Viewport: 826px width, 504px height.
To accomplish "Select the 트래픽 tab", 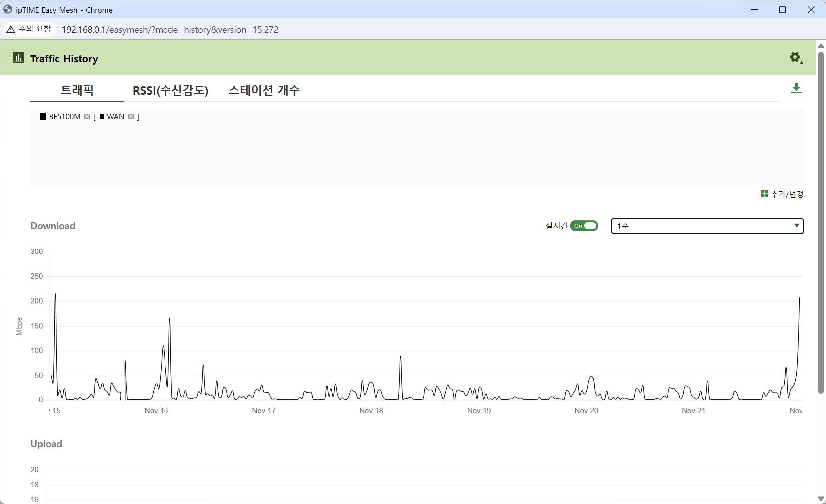I will coord(77,90).
